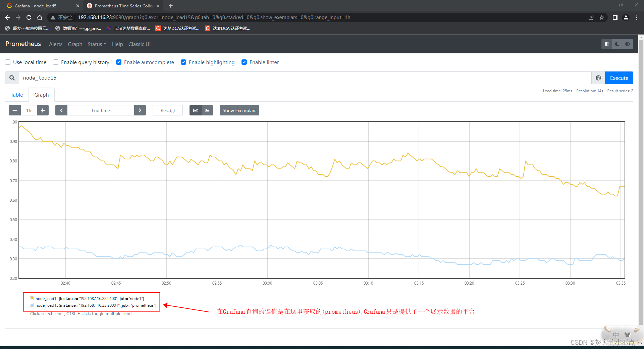Switch to the Table tab
Viewport: 644px width, 349px height.
point(17,95)
